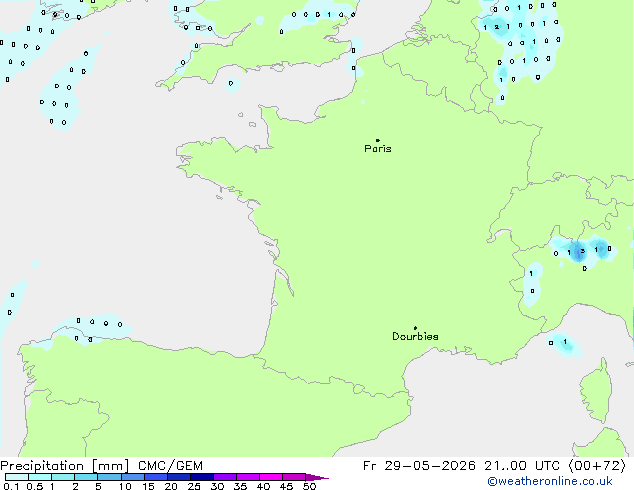634x490 pixels.
Task: Select the 2–5 mm legend swatch
Action: [x=86, y=477]
